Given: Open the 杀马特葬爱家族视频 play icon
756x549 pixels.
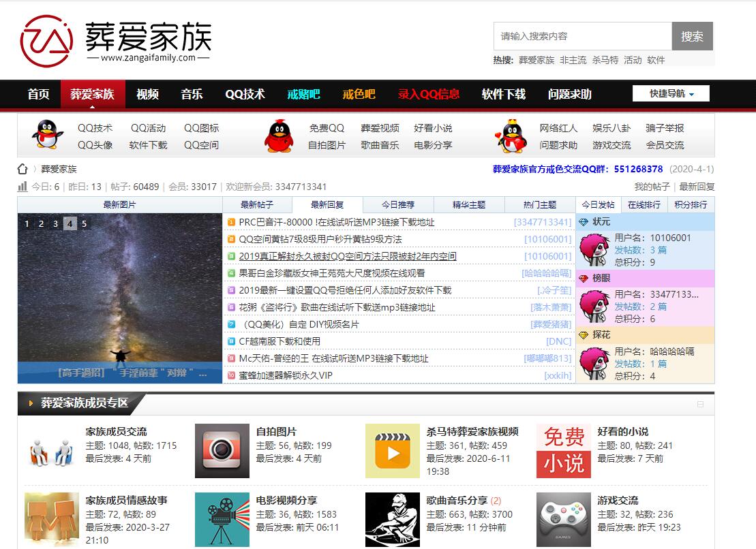Looking at the screenshot, I should pyautogui.click(x=393, y=451).
